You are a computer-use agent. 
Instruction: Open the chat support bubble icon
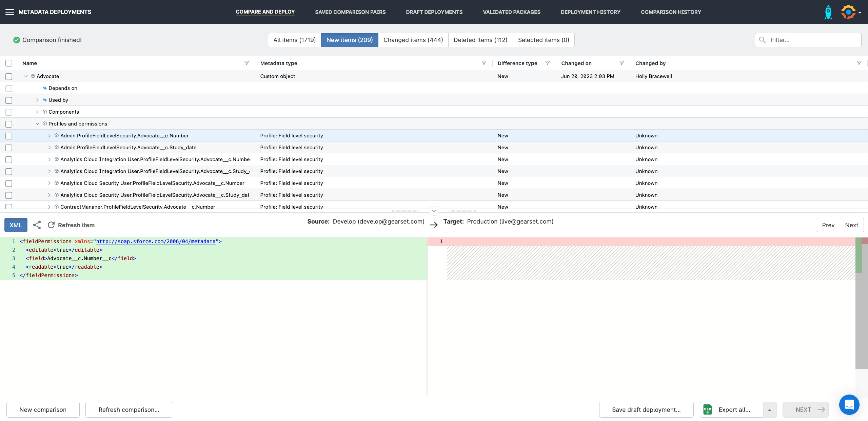(x=849, y=404)
